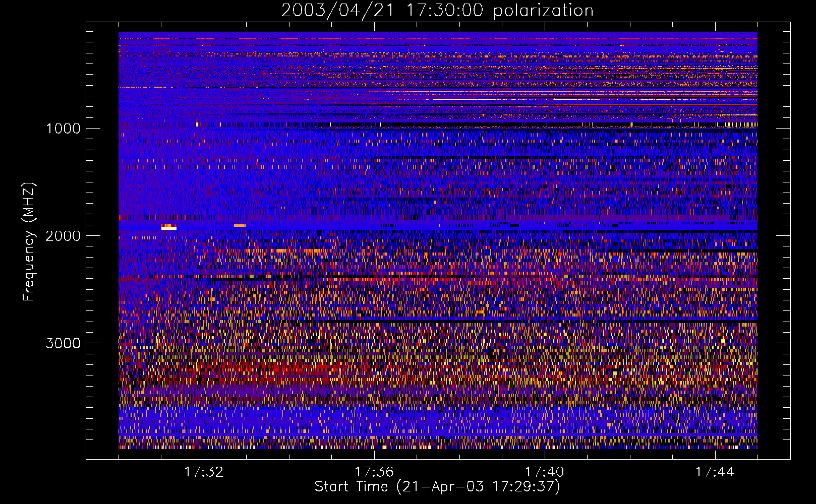Select the 'Start Time (21-Apr-03 17:29:37)' label
Viewport: 816px width, 504px height.
click(437, 487)
